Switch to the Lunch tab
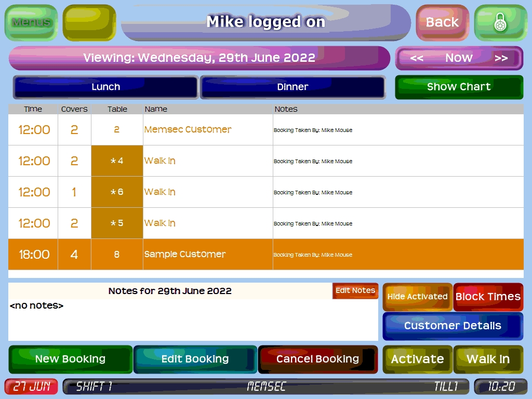Viewport: 532px width, 399px height. [x=105, y=87]
